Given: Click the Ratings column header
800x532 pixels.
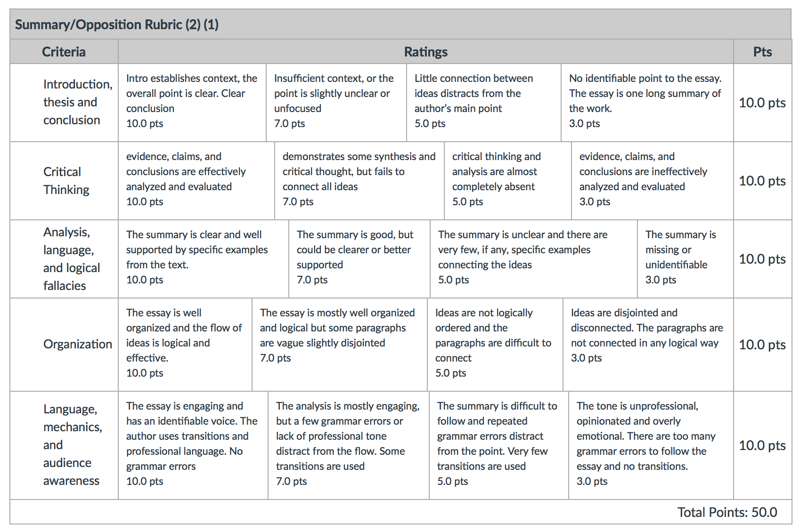Looking at the screenshot, I should 425,52.
